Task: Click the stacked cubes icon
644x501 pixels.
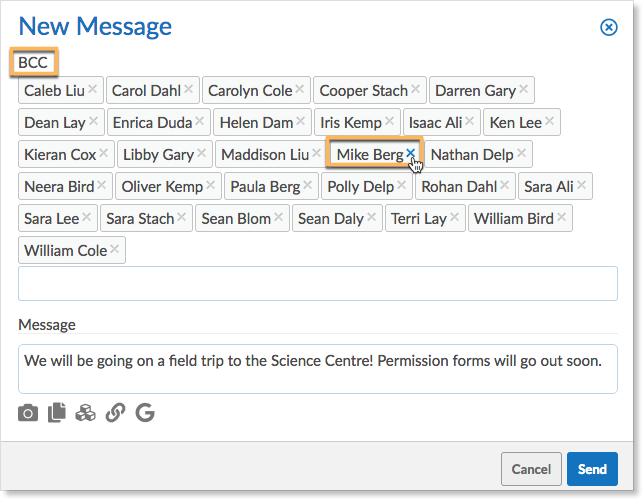Action: [86, 412]
